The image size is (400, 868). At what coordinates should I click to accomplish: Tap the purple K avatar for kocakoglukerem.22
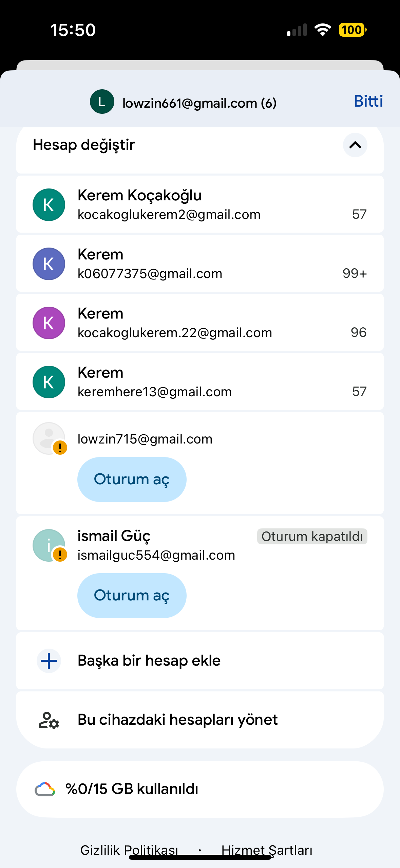tap(49, 323)
